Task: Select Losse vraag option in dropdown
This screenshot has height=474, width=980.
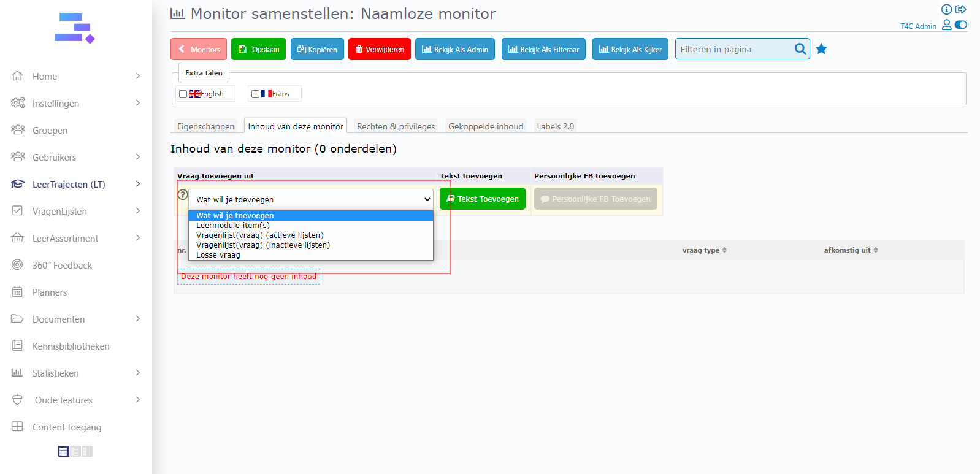Action: (x=218, y=255)
